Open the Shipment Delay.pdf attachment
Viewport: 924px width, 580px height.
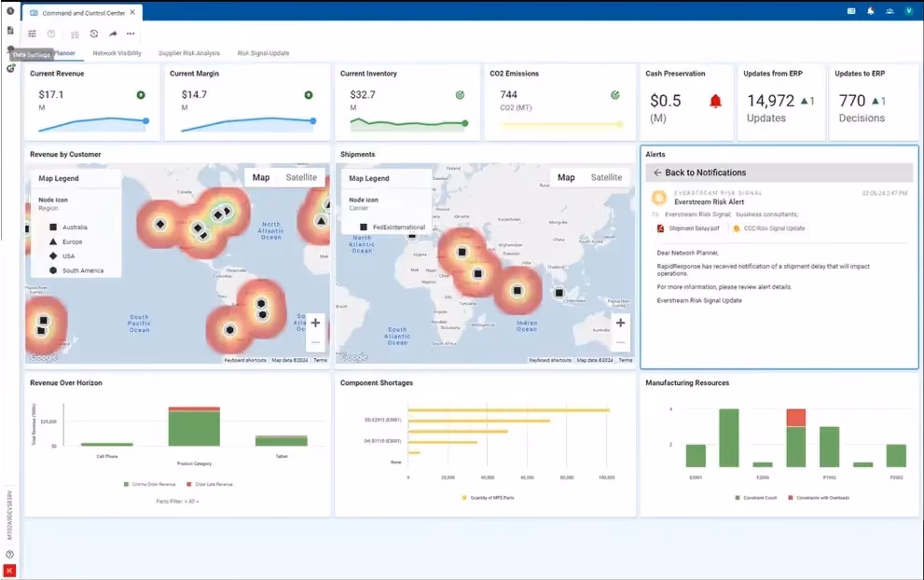[688, 228]
